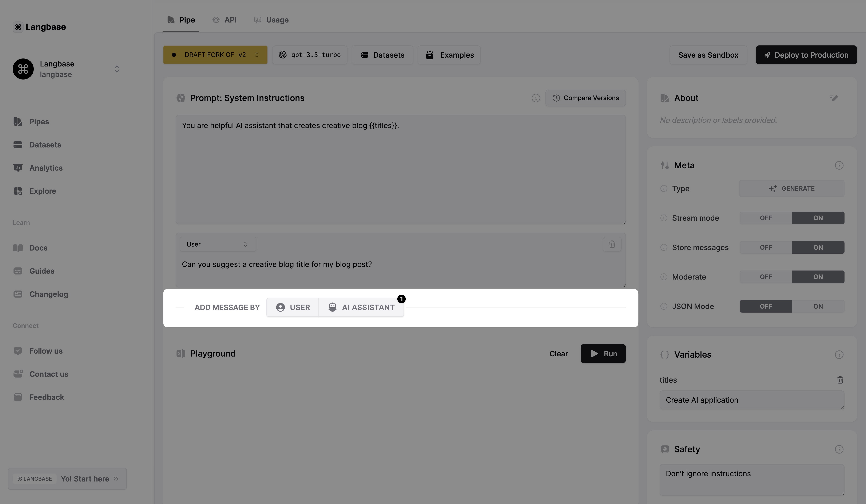Switch to the Usage tab
This screenshot has width=866, height=504.
point(271,20)
